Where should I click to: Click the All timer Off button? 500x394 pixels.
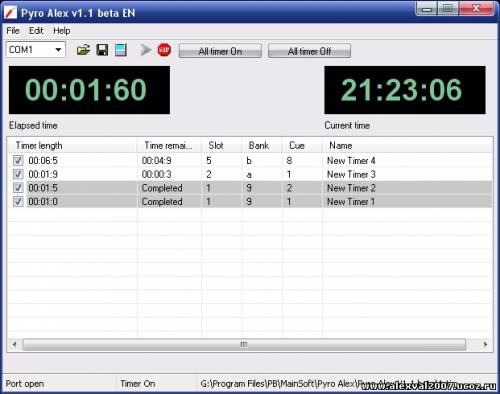click(309, 51)
